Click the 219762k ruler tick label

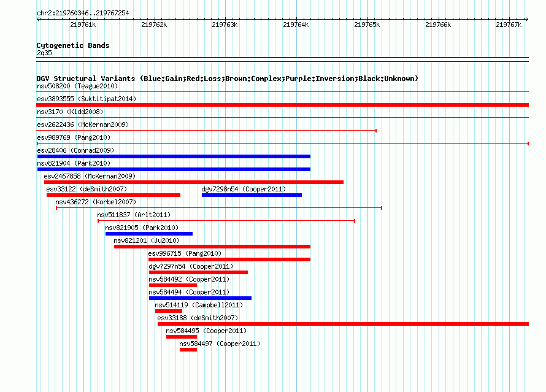pos(154,25)
